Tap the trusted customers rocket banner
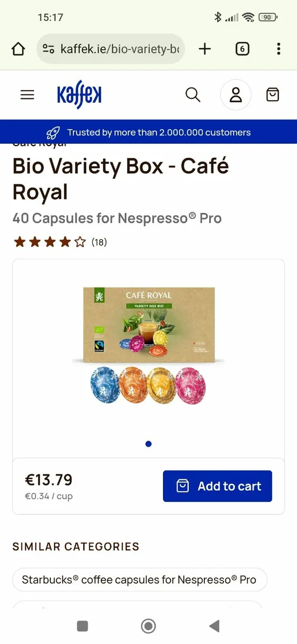The width and height of the screenshot is (297, 644). pos(148,132)
